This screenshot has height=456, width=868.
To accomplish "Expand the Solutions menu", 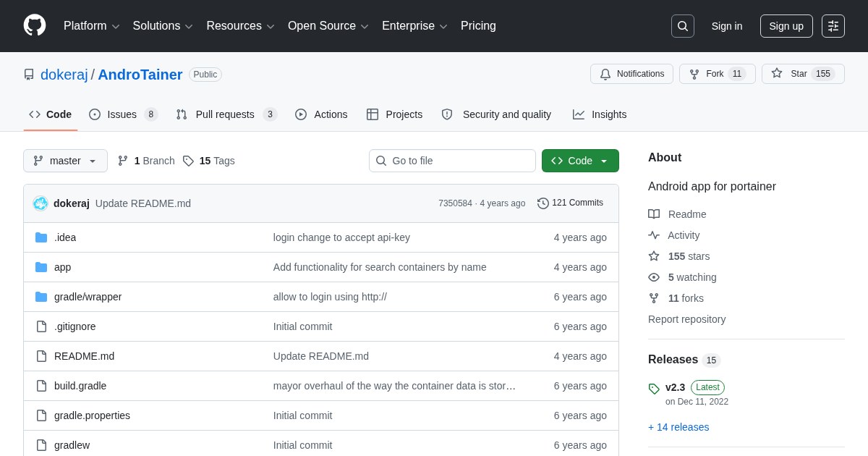I will click(163, 26).
